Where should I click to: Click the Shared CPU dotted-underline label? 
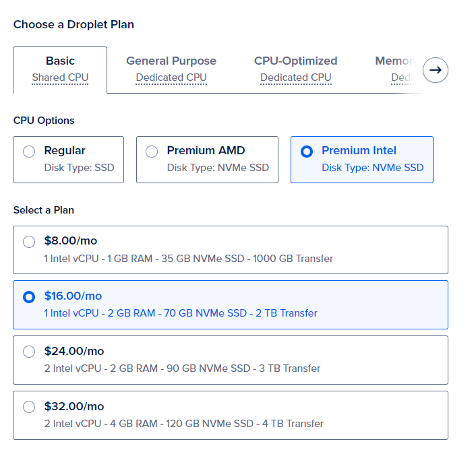tap(60, 77)
